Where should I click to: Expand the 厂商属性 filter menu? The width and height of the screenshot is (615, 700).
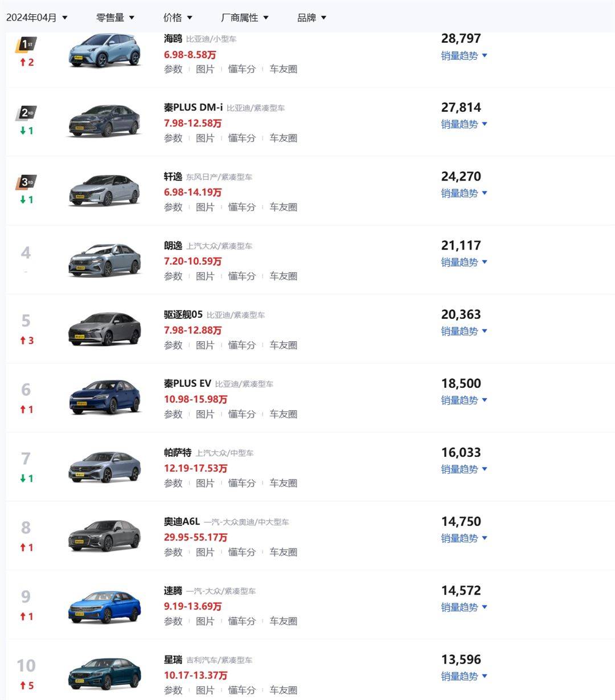point(244,18)
